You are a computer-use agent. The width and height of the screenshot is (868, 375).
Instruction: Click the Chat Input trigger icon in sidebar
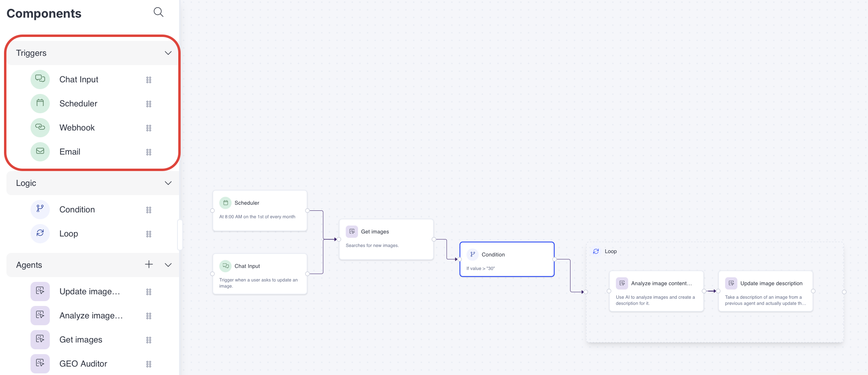tap(40, 79)
